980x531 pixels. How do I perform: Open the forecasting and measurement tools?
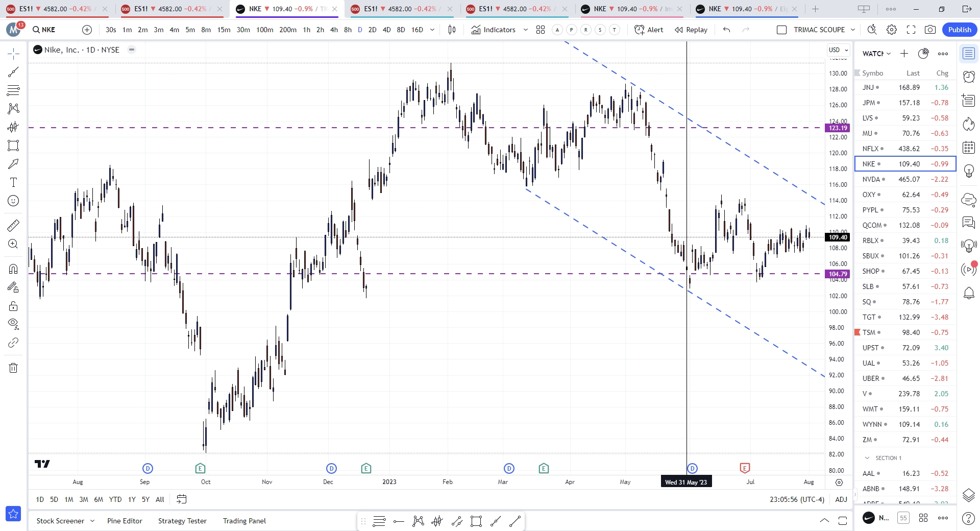[x=13, y=127]
